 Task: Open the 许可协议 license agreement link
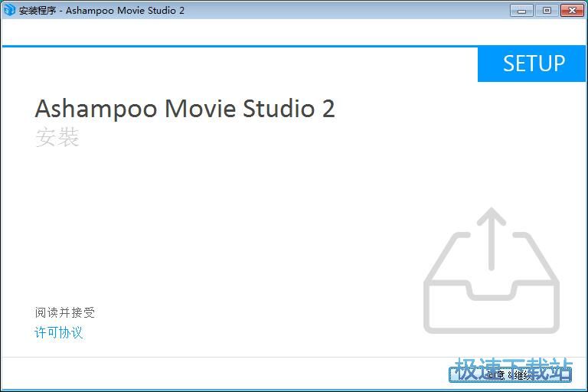(x=58, y=333)
